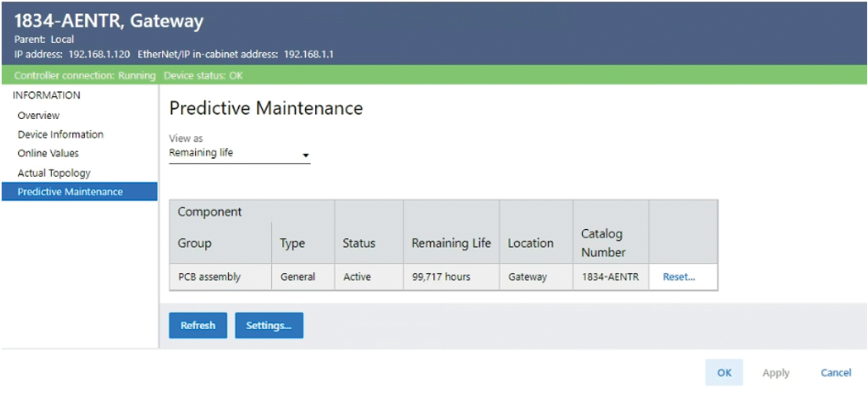Select the PCB assembly cell
Viewport: 868px width, 401px height.
[221, 277]
